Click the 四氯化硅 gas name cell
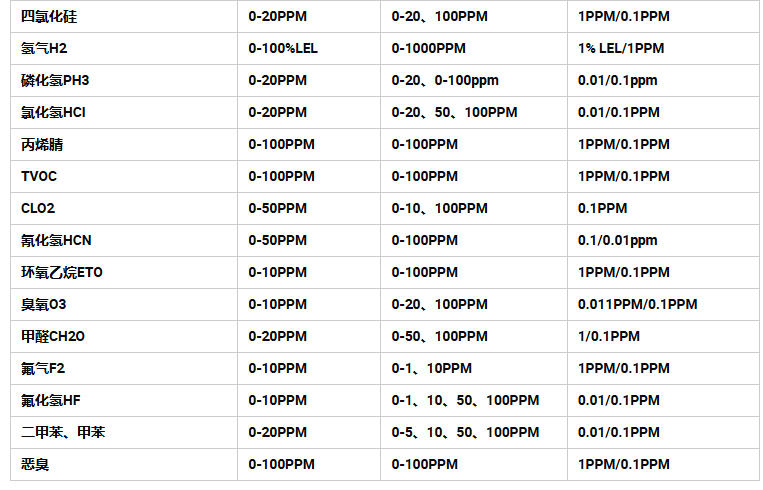763x490 pixels. pos(49,16)
